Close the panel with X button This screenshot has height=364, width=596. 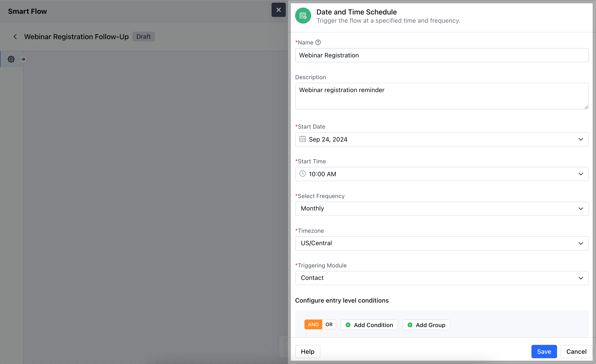pos(278,10)
